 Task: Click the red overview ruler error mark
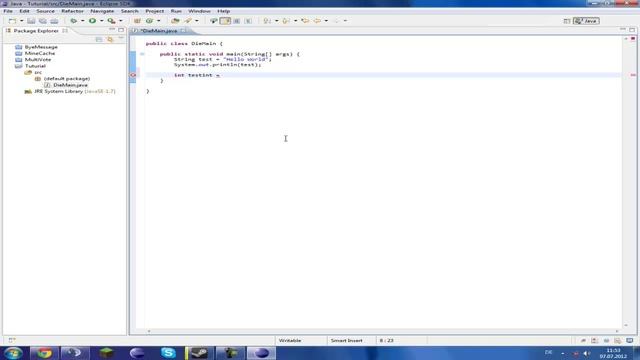pyautogui.click(x=633, y=75)
